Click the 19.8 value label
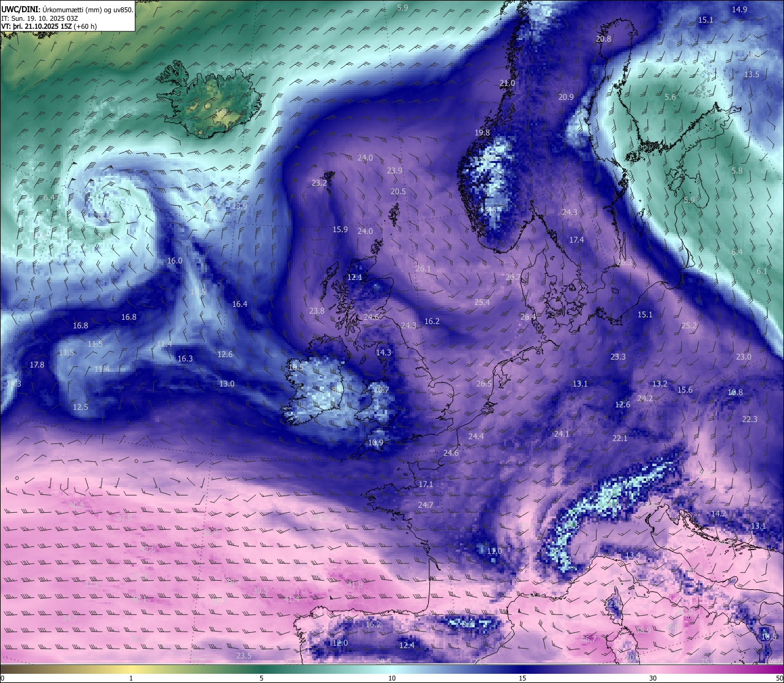 click(482, 132)
